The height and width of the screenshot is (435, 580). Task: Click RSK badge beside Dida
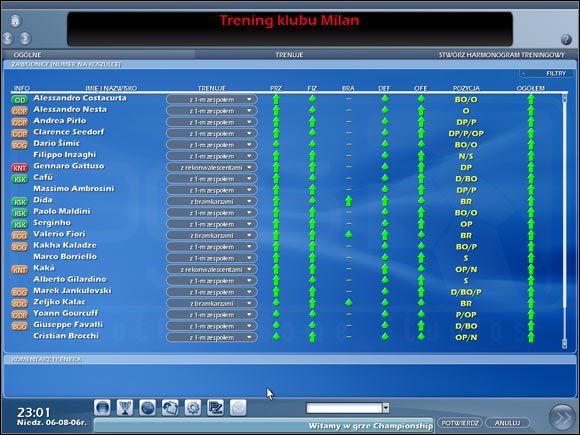[x=20, y=202]
